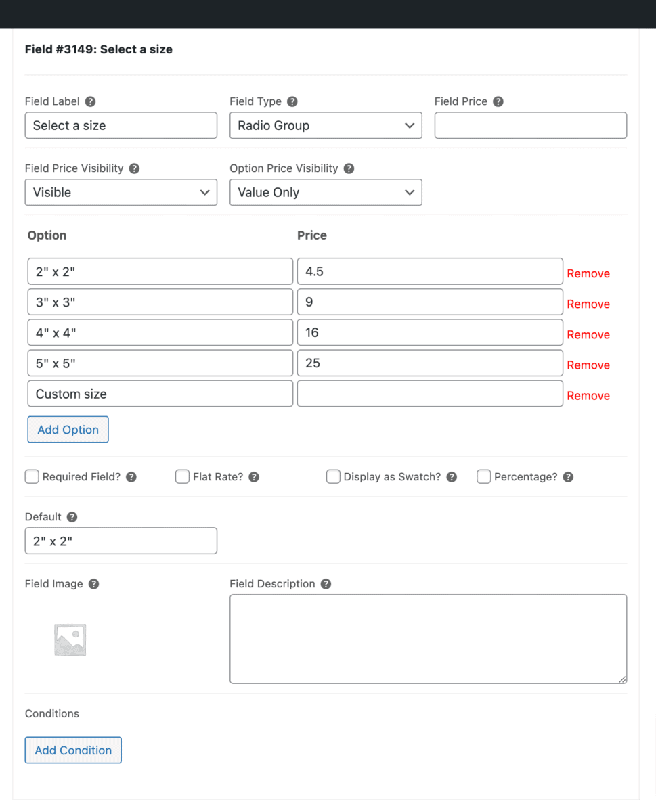Viewport: 656px width, 812px height.
Task: Click the Field Price Visibility help icon
Action: tap(134, 168)
